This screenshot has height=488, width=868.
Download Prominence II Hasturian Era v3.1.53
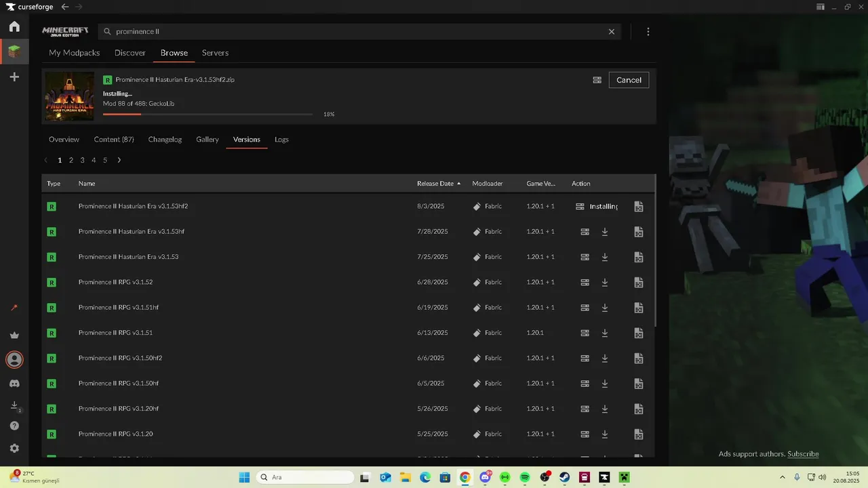605,257
